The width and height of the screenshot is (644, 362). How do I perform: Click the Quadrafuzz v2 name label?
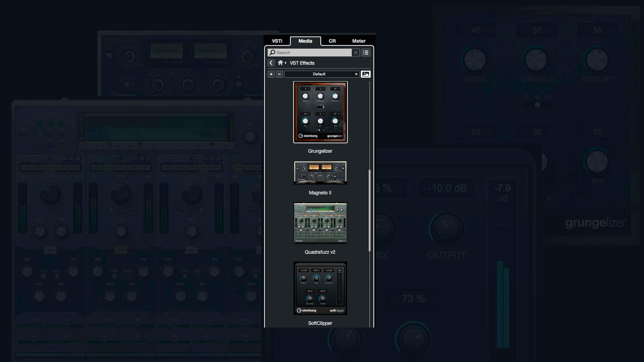point(320,252)
